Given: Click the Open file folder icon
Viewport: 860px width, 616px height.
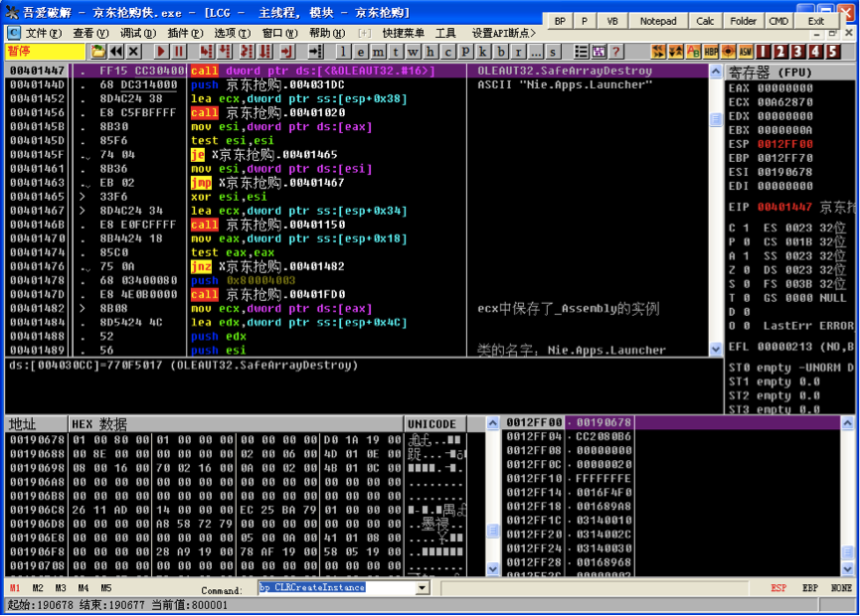Looking at the screenshot, I should (98, 52).
